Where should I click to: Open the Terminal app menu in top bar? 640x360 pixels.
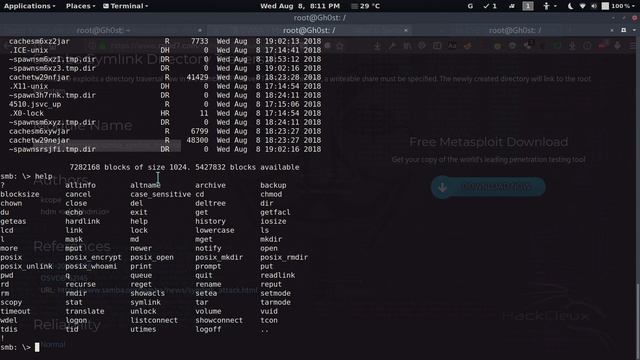click(x=126, y=6)
